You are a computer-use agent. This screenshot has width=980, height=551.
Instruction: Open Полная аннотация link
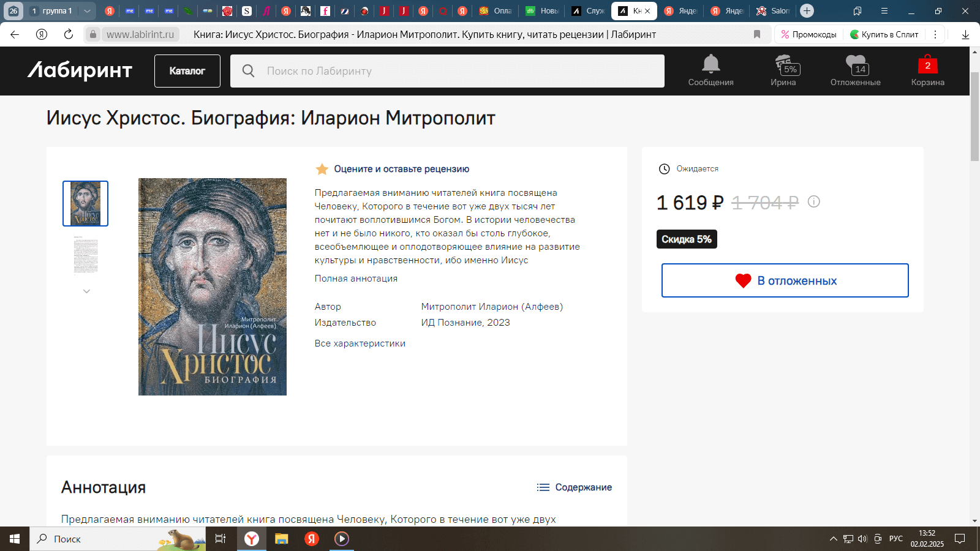356,279
